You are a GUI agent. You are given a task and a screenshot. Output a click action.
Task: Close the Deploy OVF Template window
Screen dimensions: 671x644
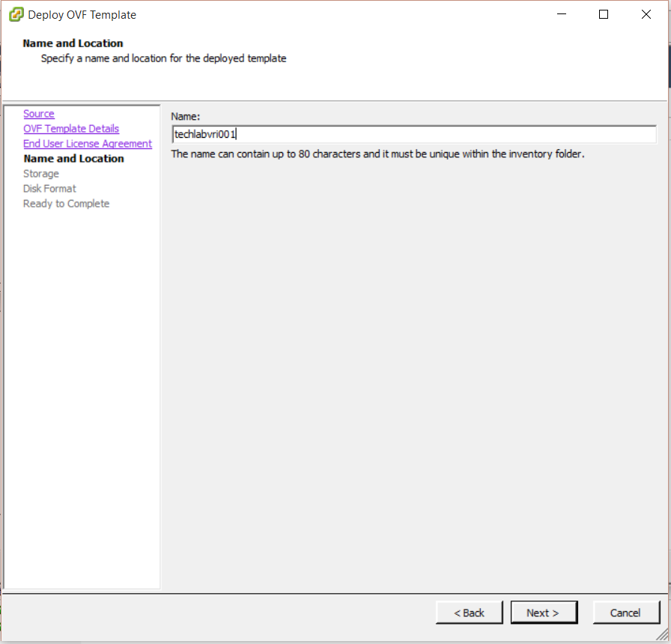(646, 14)
